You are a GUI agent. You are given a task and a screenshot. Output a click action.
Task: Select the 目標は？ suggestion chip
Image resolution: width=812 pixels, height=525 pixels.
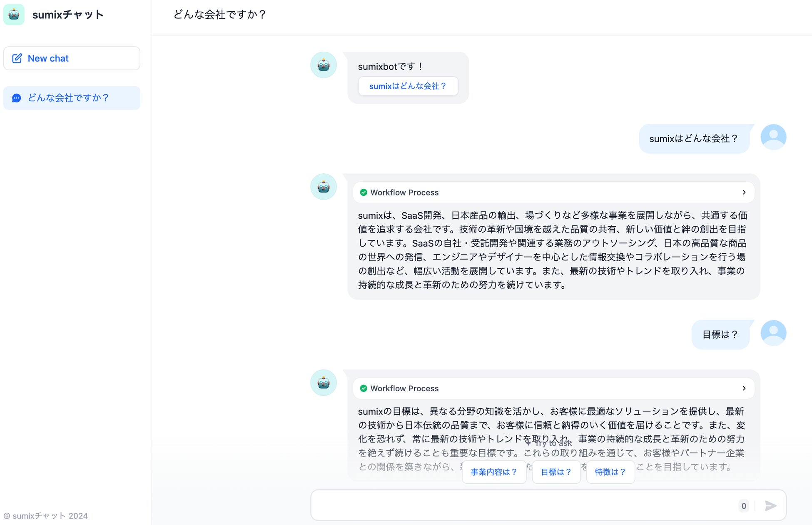click(556, 472)
